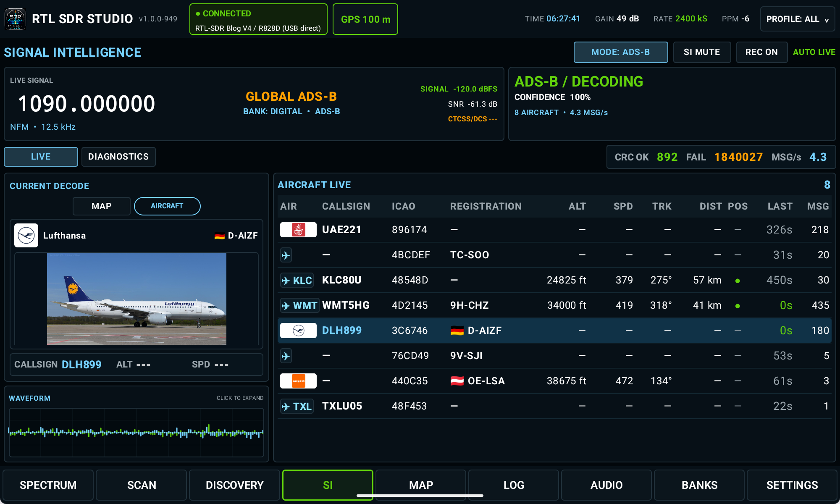
Task: Click the GPS 100 m button
Action: pyautogui.click(x=365, y=19)
